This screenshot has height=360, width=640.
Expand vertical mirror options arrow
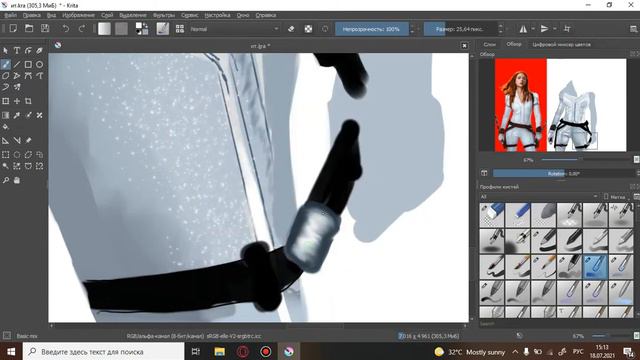tap(555, 29)
